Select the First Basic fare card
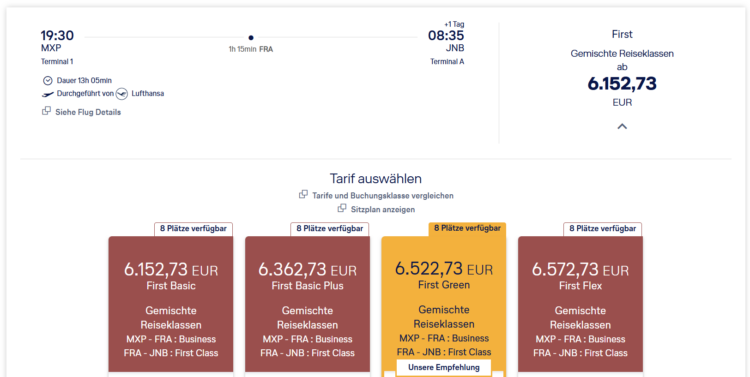The height and width of the screenshot is (377, 750). tap(171, 304)
